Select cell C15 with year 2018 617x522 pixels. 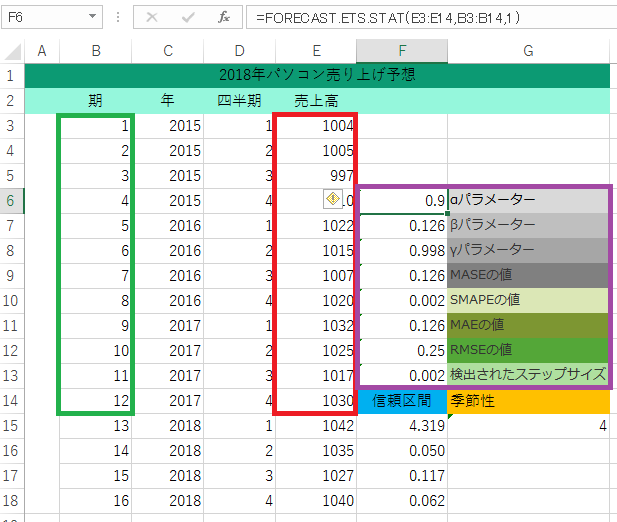(x=168, y=426)
